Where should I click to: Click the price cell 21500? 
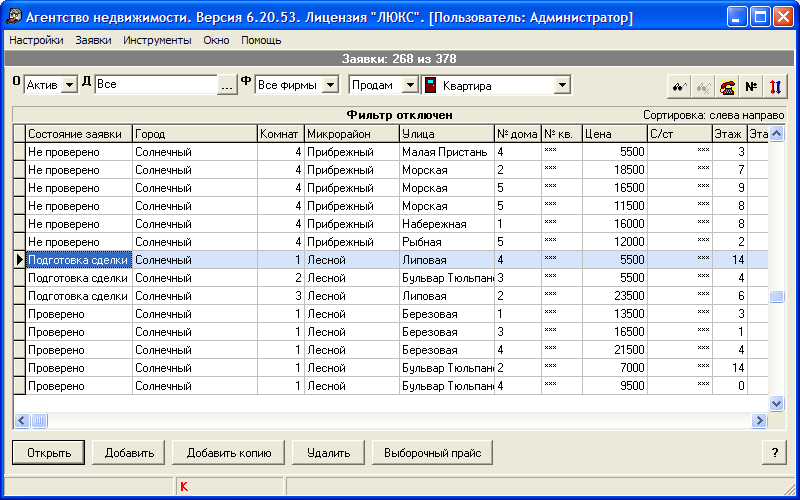point(615,350)
